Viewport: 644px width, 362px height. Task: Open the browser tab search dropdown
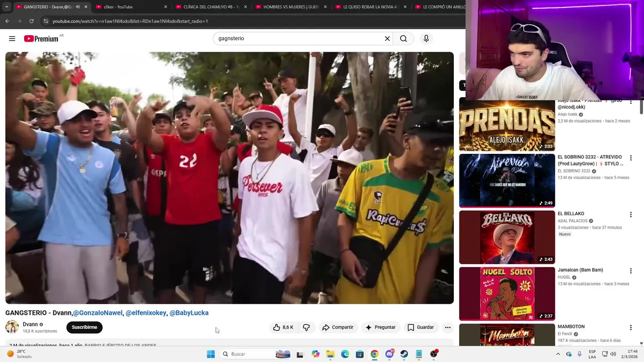7,7
